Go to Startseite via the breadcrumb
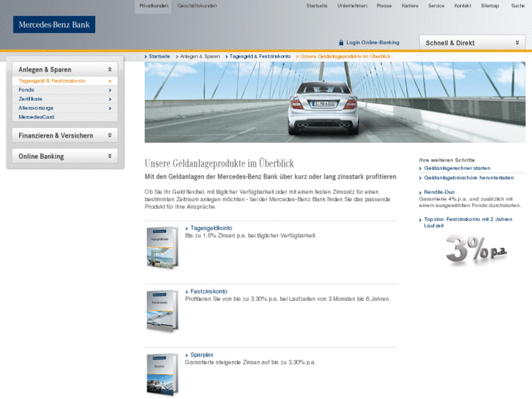The width and height of the screenshot is (532, 399). pos(159,56)
